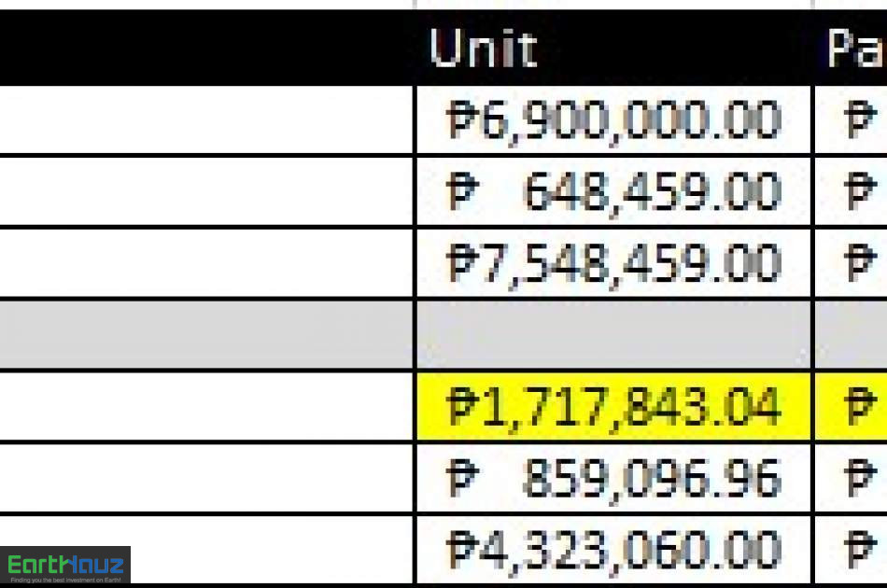Click the blank label cell beside ₱1,717,843.04
Viewport: 887px width, 588px height.
206,407
